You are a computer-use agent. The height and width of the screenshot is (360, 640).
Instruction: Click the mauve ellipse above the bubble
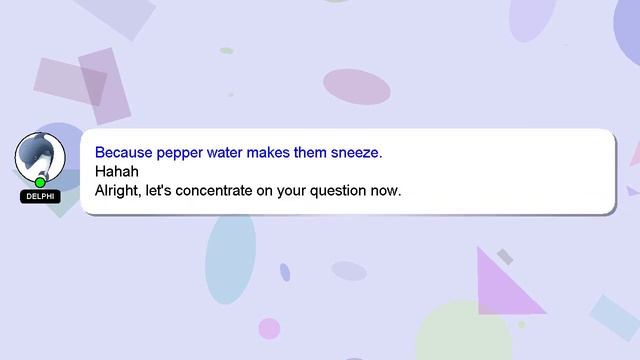(x=357, y=87)
